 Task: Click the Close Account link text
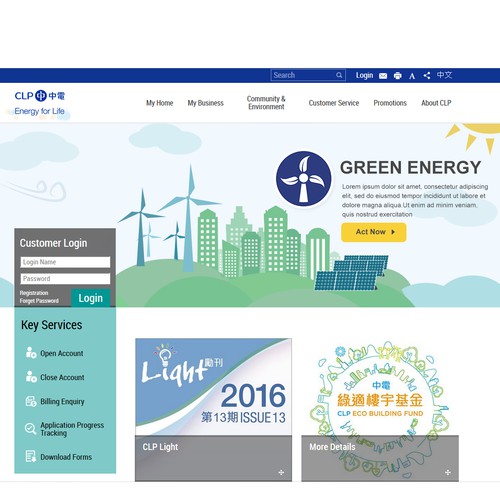point(62,377)
